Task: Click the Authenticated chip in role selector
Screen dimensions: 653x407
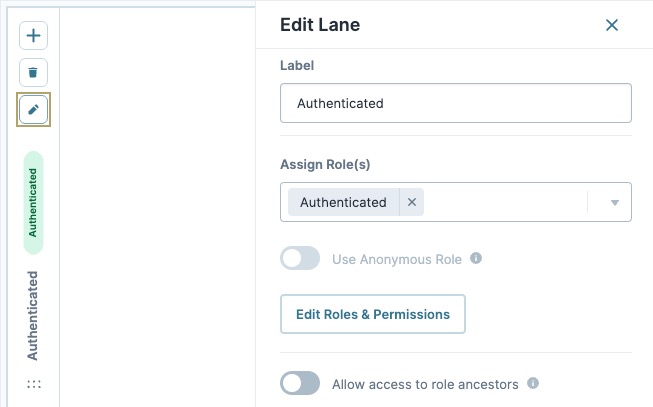Action: point(343,202)
